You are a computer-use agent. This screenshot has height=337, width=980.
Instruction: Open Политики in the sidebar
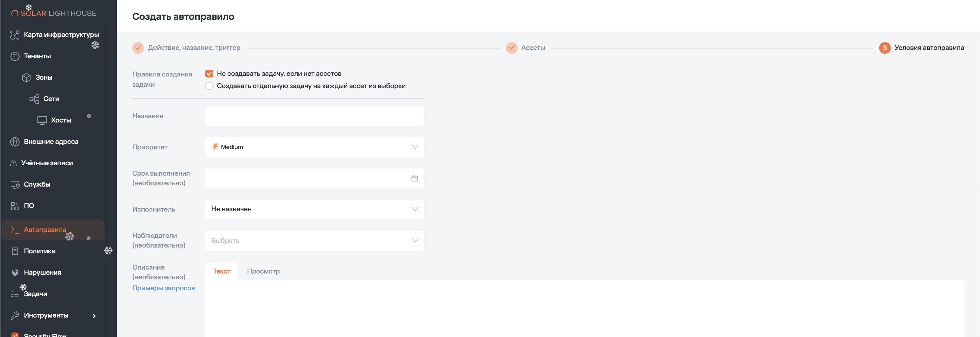tap(40, 251)
